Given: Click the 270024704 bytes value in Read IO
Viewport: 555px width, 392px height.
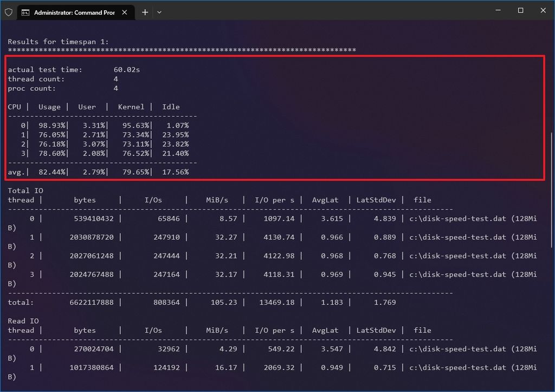Looking at the screenshot, I should pos(94,349).
